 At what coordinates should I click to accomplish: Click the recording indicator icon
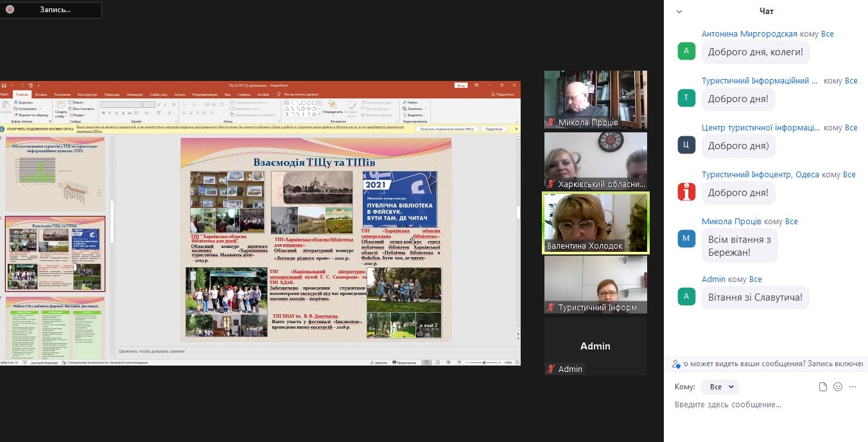pyautogui.click(x=10, y=10)
